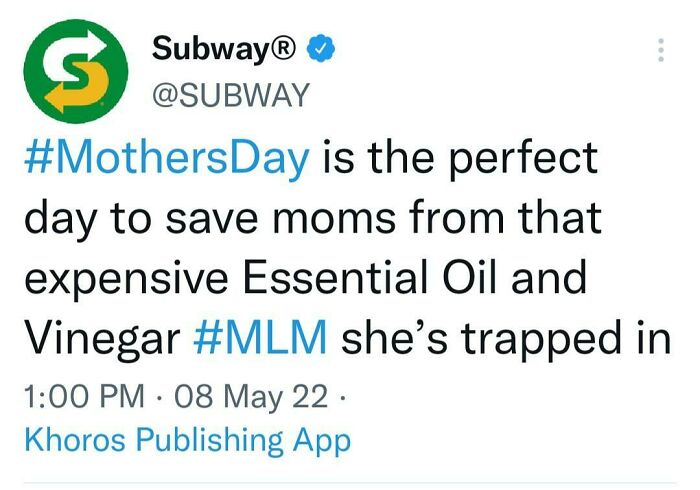Open the Khoros Publishing App source link

click(187, 438)
